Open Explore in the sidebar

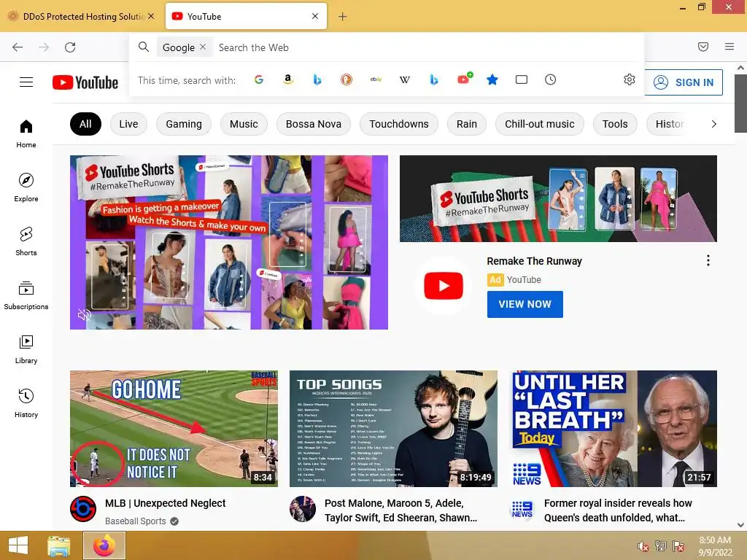tap(26, 187)
